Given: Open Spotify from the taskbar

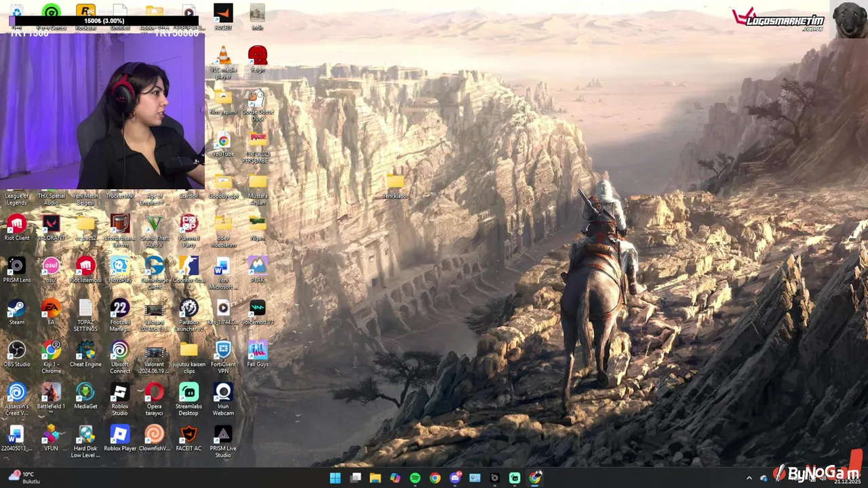Looking at the screenshot, I should click(415, 478).
